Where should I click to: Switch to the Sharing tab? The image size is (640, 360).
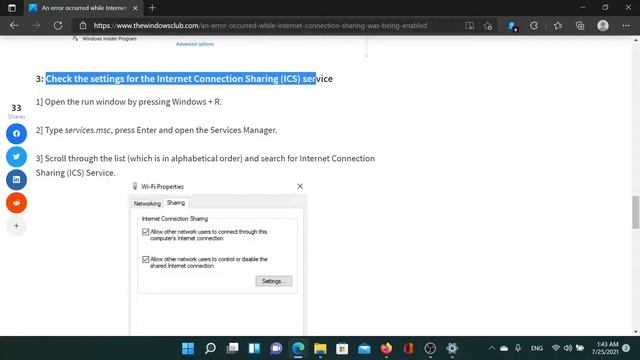[x=176, y=203]
